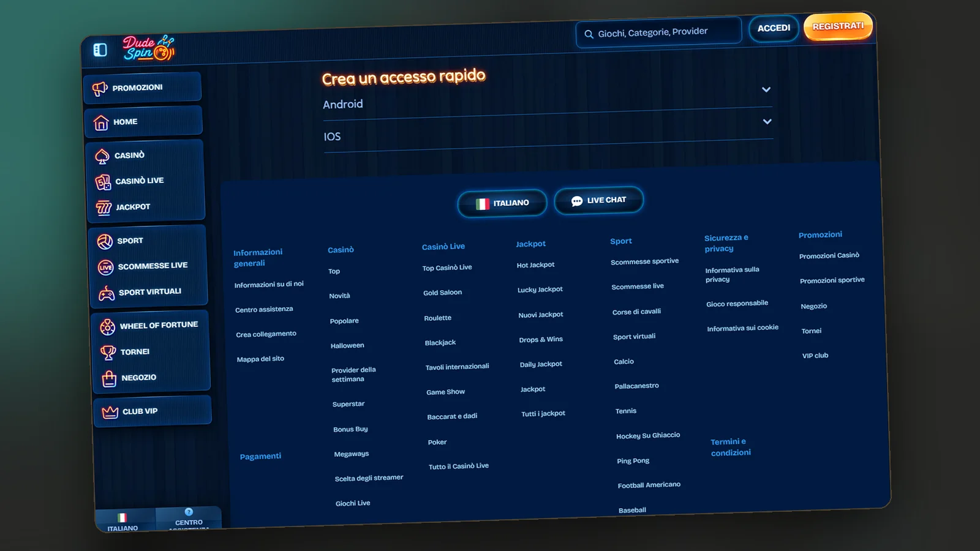Open Tornei via the trophy icon

coord(108,353)
